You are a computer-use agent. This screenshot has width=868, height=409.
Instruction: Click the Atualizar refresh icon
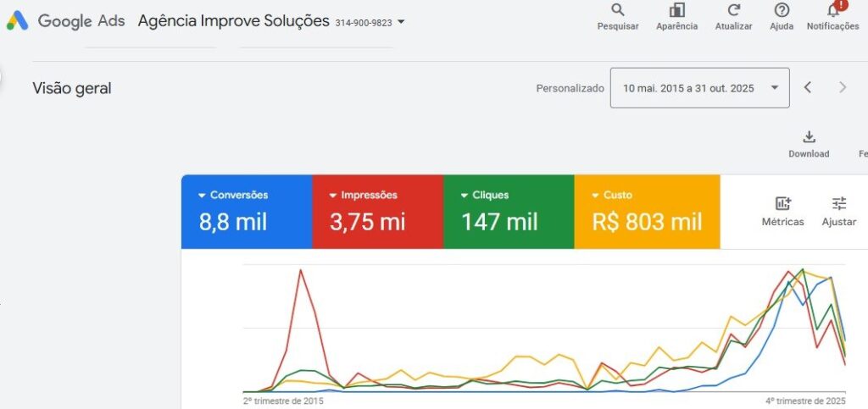pos(734,10)
